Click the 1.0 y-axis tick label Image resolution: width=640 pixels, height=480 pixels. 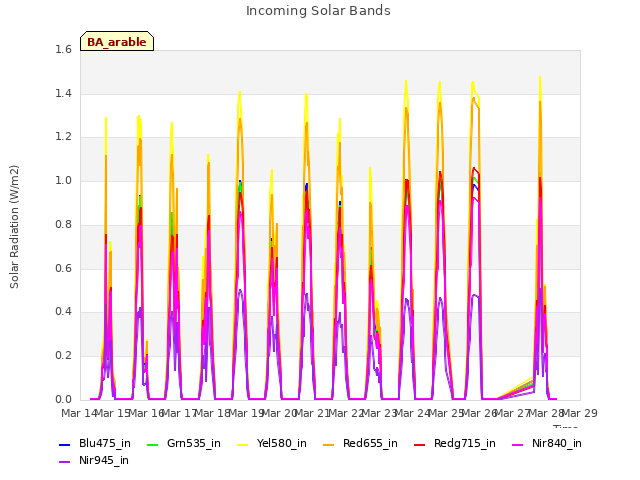click(x=63, y=180)
